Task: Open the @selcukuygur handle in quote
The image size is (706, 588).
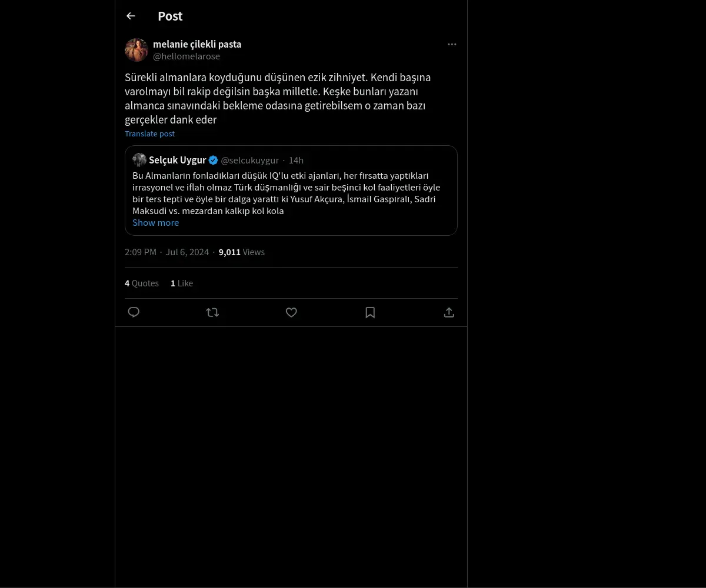Action: tap(250, 160)
